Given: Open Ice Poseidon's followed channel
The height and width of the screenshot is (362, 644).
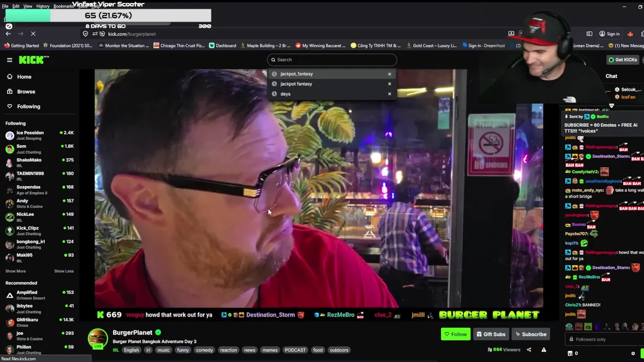Looking at the screenshot, I should 39,135.
